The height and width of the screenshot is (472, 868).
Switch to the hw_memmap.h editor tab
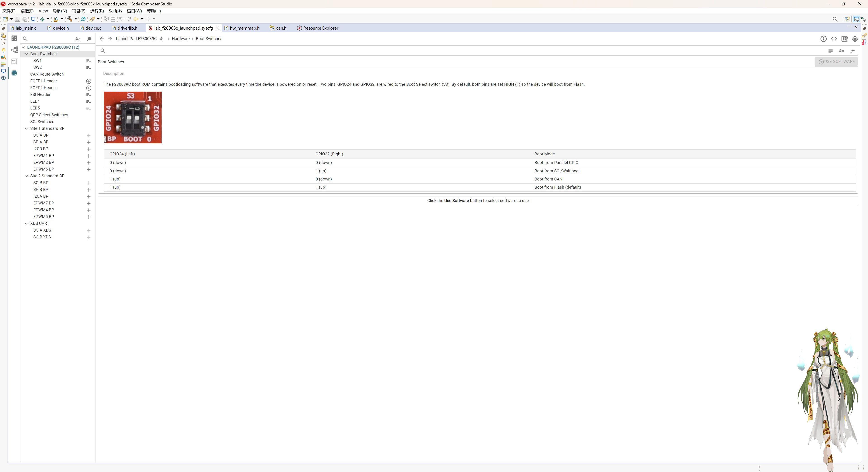point(244,28)
